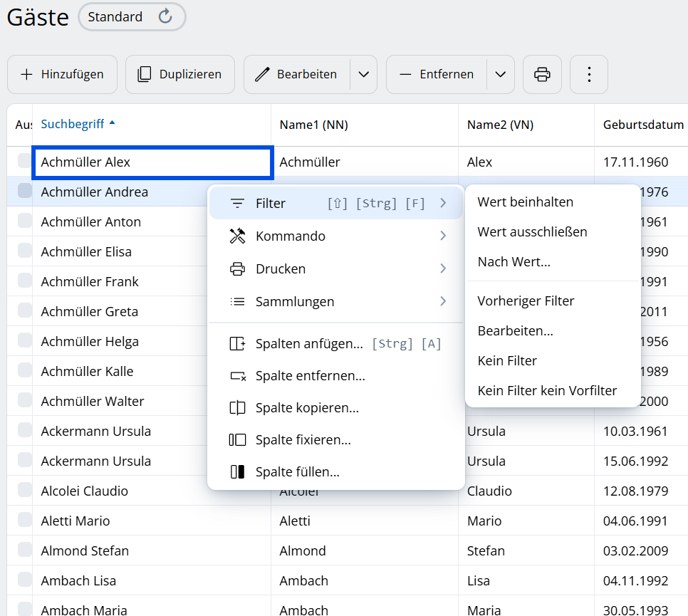The width and height of the screenshot is (688, 616).
Task: Click the filter lines icon in context menu
Action: pyautogui.click(x=237, y=203)
